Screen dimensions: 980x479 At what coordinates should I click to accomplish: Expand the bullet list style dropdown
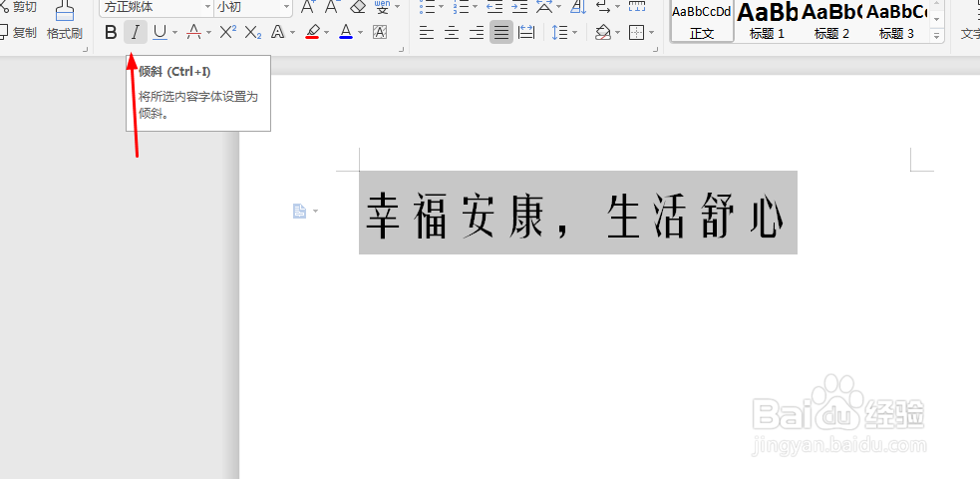coord(442,8)
